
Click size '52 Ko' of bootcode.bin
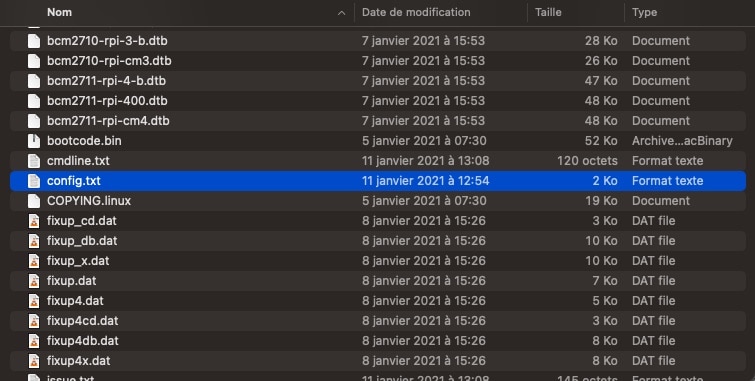click(601, 141)
